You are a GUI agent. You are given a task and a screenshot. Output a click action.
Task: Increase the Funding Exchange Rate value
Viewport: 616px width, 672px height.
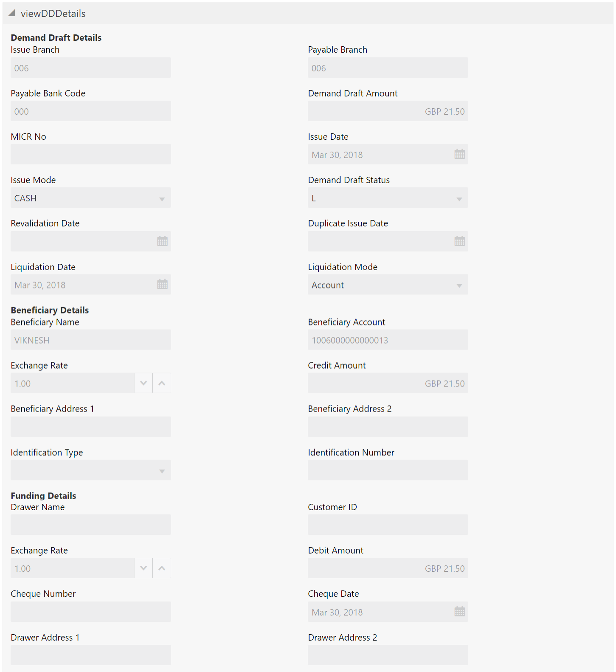[162, 568]
